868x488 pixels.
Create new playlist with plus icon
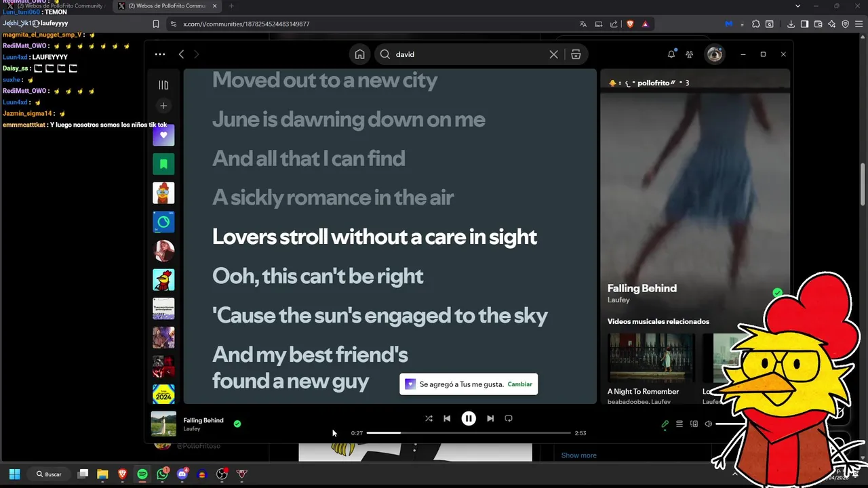point(163,106)
